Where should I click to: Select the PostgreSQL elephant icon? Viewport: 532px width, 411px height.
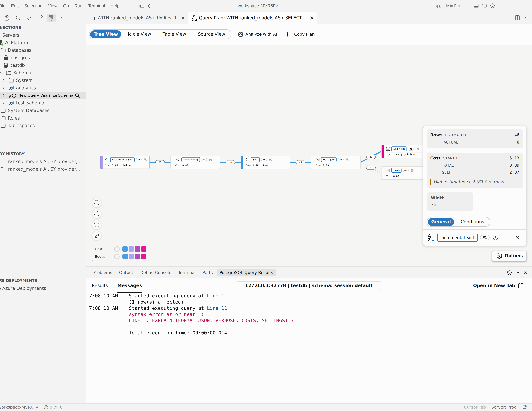tap(51, 18)
